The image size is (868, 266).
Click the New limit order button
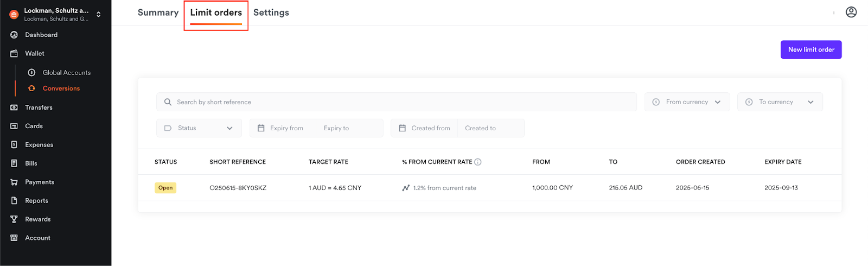pos(810,49)
